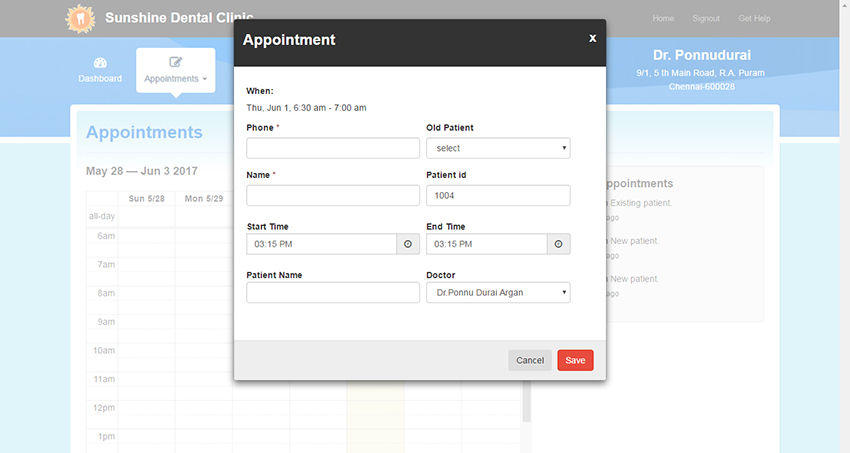Viewport: 850px width, 453px height.
Task: Save the appointment
Action: pos(575,360)
